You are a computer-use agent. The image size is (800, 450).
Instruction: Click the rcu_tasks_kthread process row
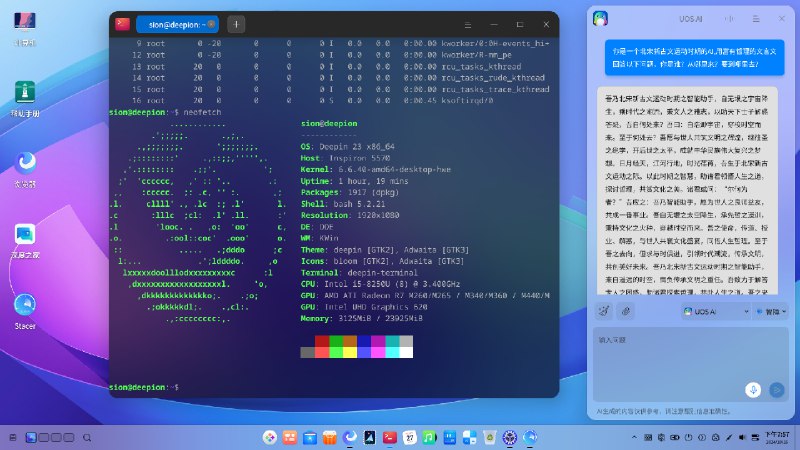(327, 66)
